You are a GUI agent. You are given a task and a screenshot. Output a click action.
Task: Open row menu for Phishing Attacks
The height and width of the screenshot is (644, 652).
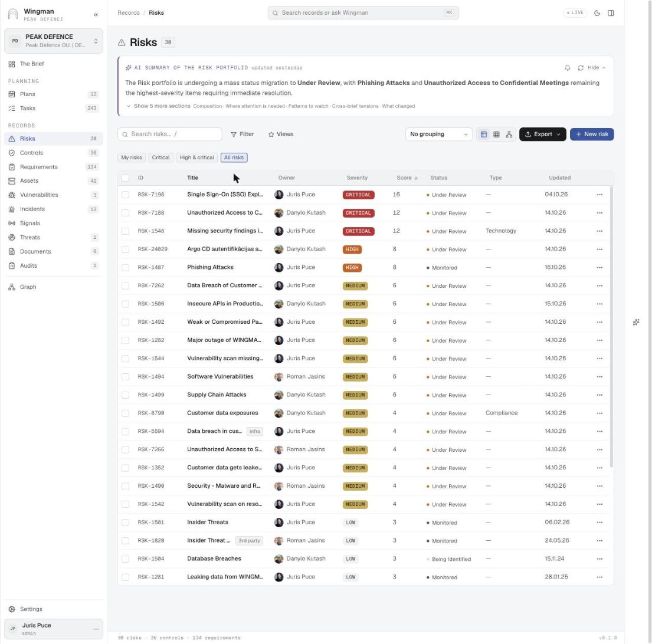click(x=599, y=268)
